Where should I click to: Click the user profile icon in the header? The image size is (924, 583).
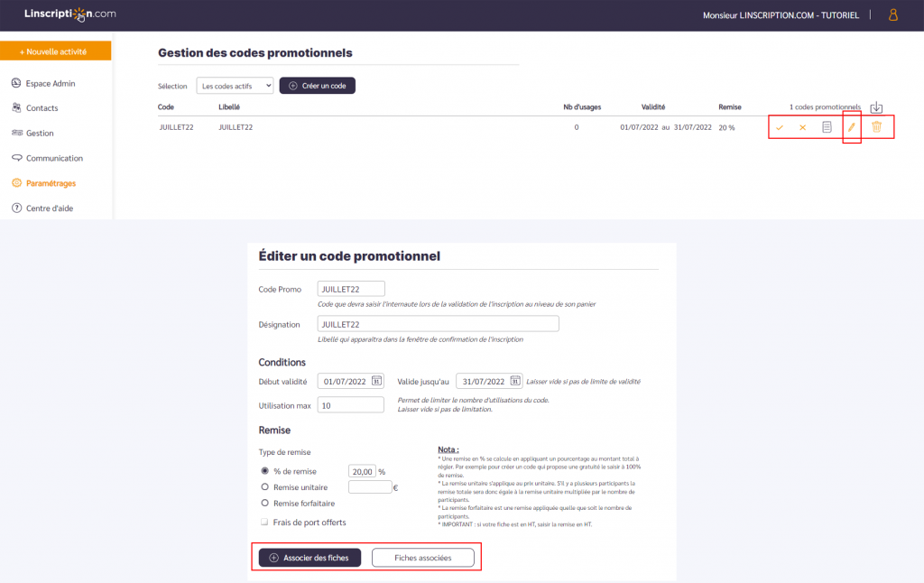click(x=892, y=15)
